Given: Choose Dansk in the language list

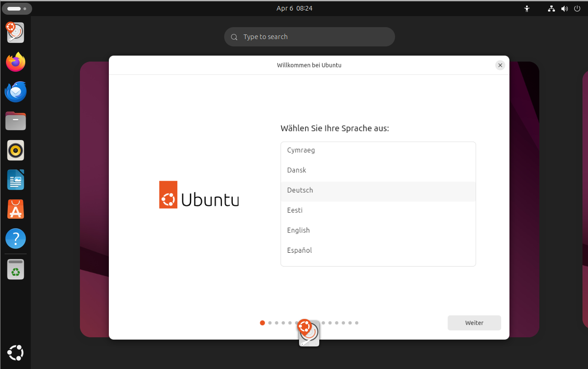Looking at the screenshot, I should pos(297,170).
